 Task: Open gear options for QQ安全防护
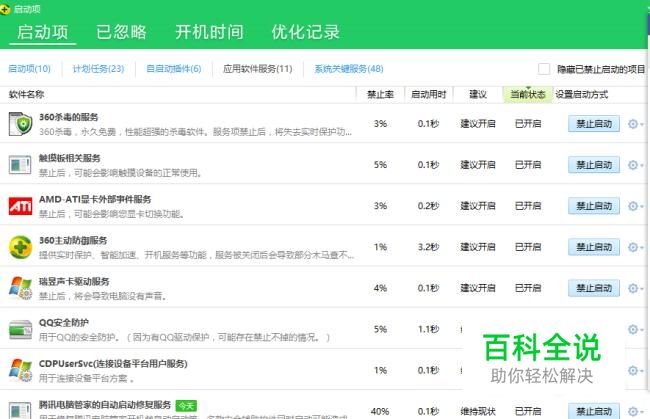[635, 329]
